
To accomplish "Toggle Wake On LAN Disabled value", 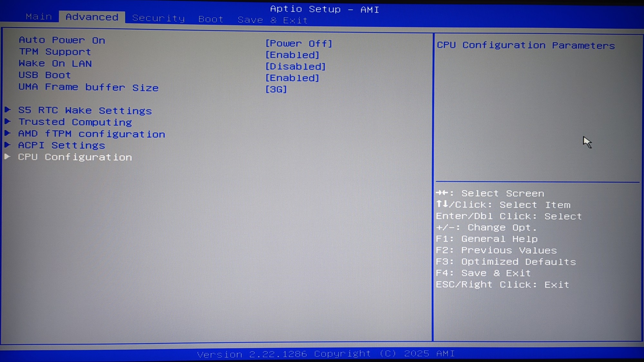I will (295, 67).
